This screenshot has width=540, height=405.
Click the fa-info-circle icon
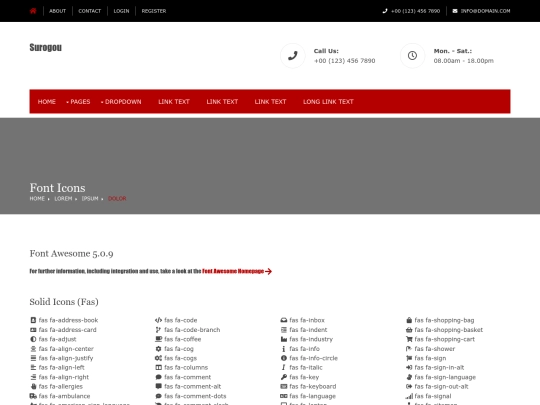(284, 358)
